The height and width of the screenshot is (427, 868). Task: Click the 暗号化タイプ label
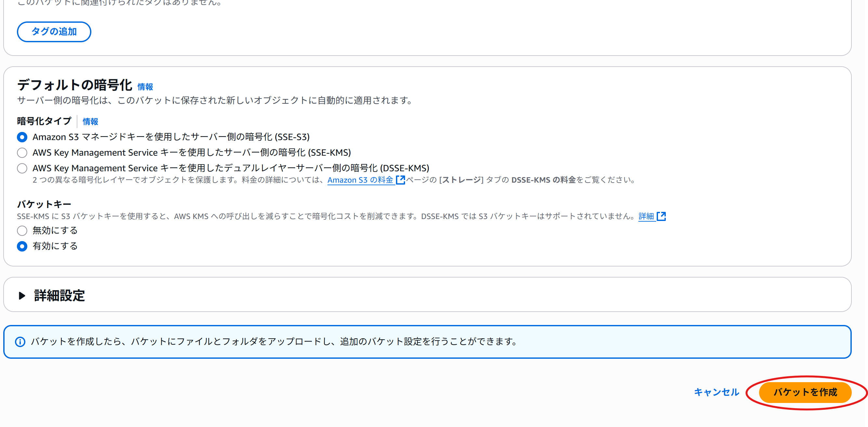[44, 121]
